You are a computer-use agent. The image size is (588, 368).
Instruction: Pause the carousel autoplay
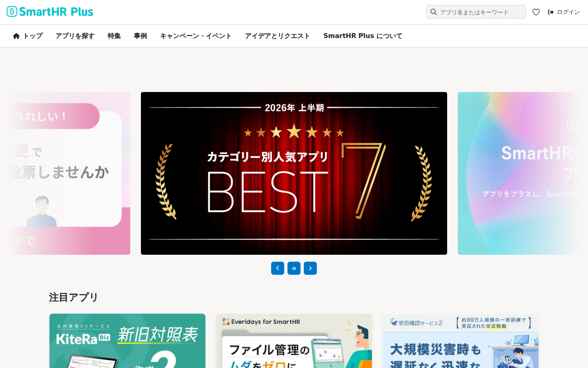click(294, 268)
